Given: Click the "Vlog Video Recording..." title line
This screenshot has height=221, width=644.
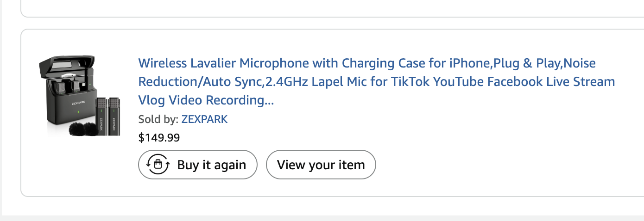Looking at the screenshot, I should tap(206, 100).
